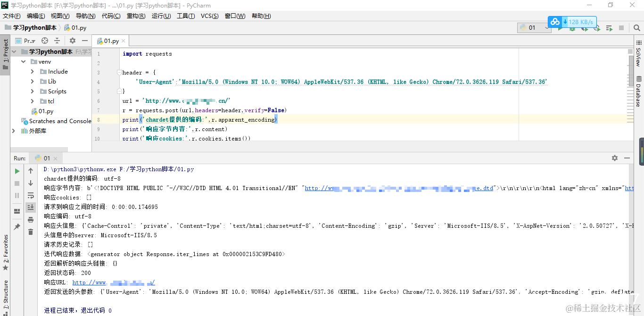Viewport: 644px width, 316px height.
Task: Expand the Scripts folder
Action: tap(32, 91)
